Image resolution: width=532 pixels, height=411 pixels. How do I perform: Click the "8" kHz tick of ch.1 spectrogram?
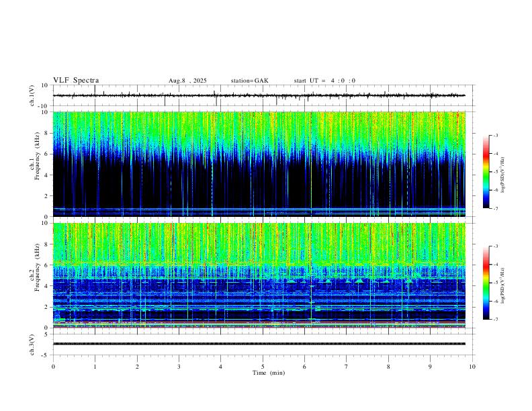click(46, 133)
